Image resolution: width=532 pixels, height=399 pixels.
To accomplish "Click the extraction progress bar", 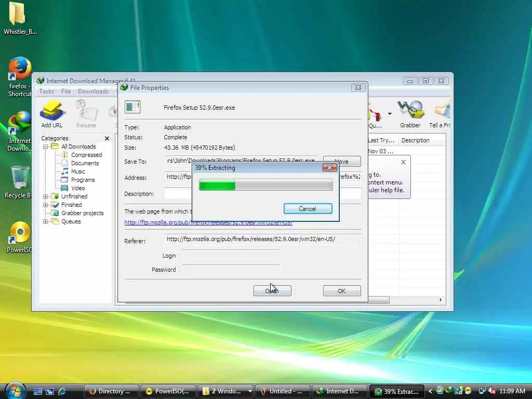I will click(265, 185).
